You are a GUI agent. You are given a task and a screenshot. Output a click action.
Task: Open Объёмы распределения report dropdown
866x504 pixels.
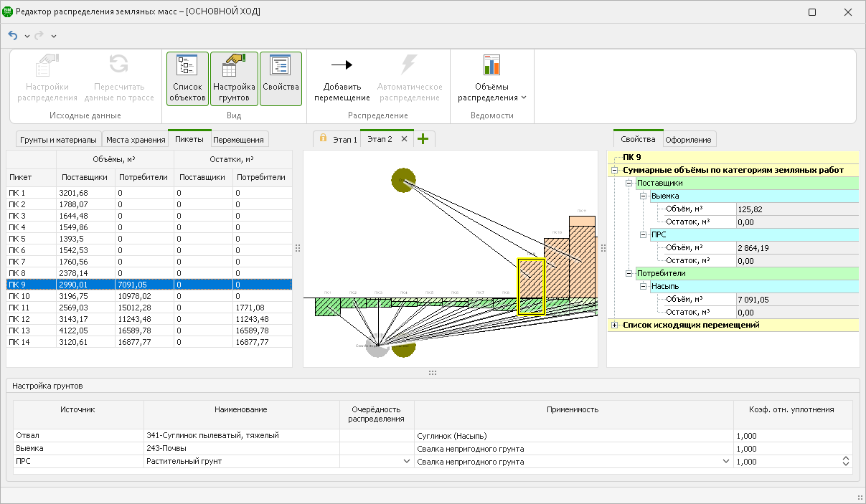pyautogui.click(x=491, y=80)
